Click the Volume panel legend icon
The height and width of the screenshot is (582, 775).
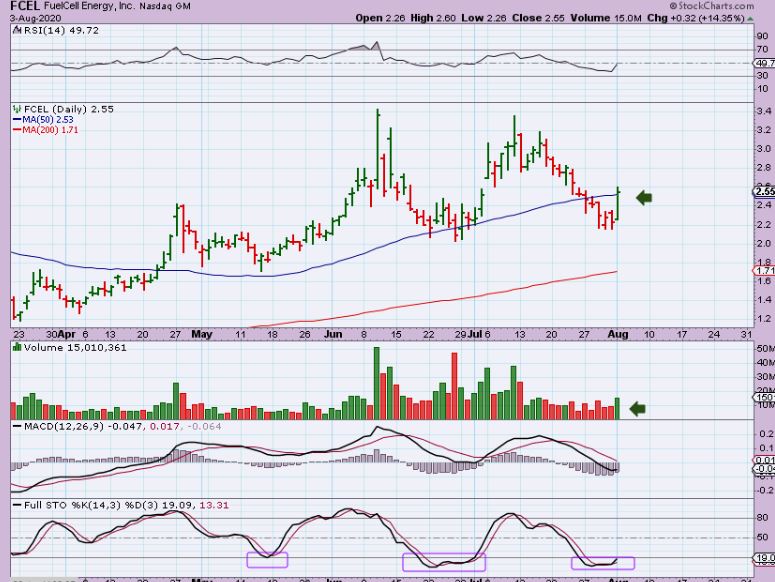pyautogui.click(x=16, y=347)
